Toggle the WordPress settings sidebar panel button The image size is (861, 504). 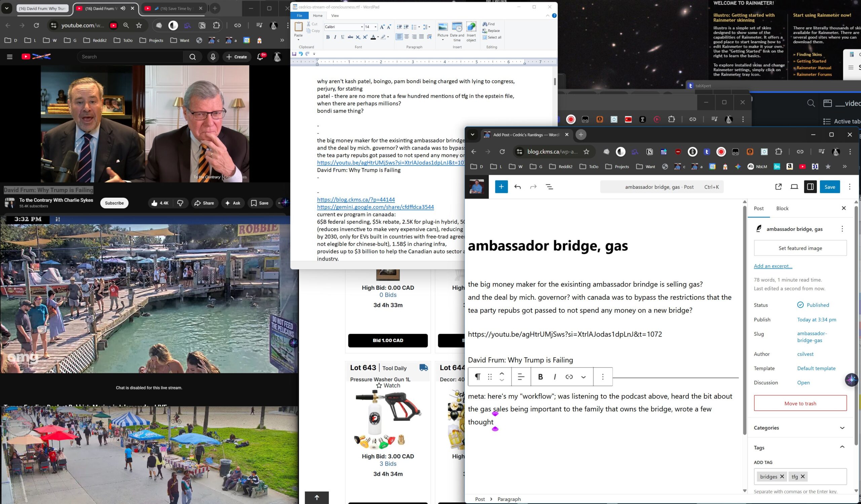pyautogui.click(x=810, y=187)
